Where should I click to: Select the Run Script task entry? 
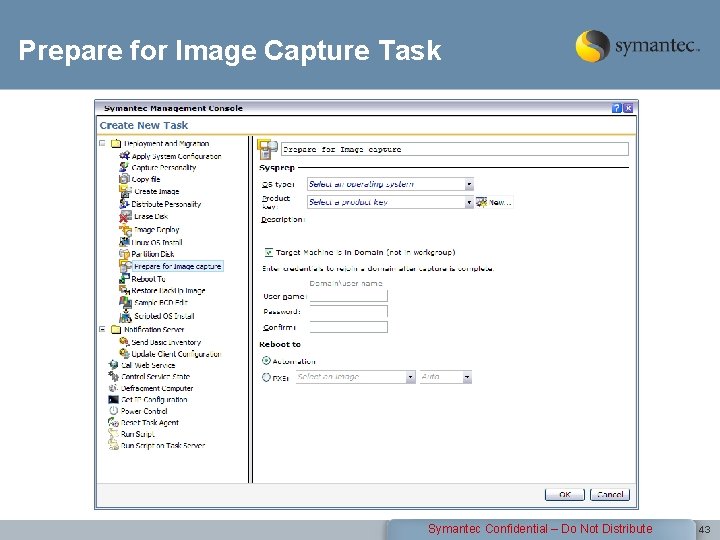point(137,434)
